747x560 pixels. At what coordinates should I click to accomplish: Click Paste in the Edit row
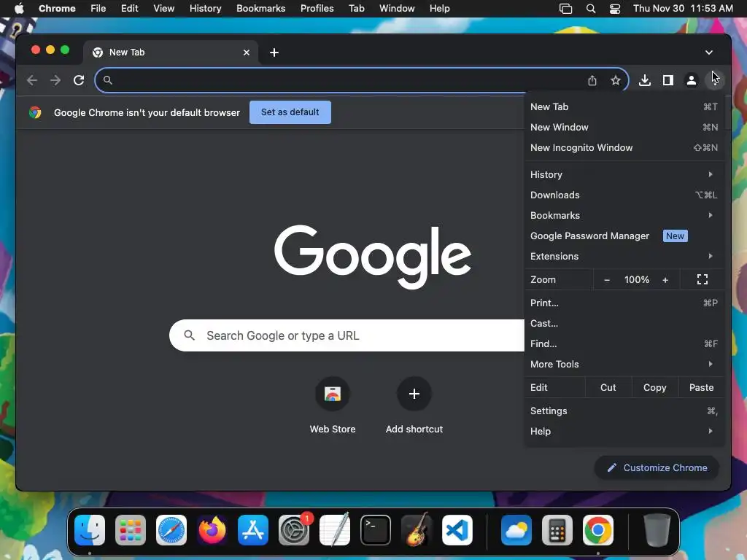[701, 388]
